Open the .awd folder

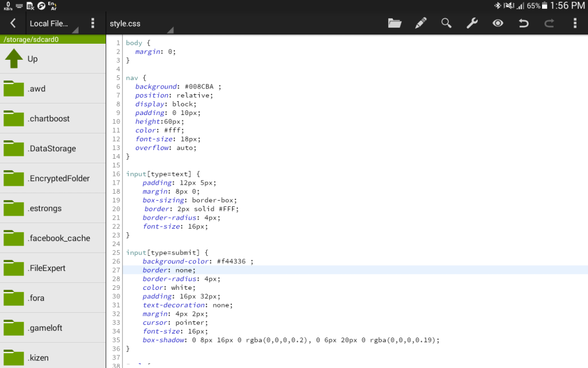(x=53, y=89)
